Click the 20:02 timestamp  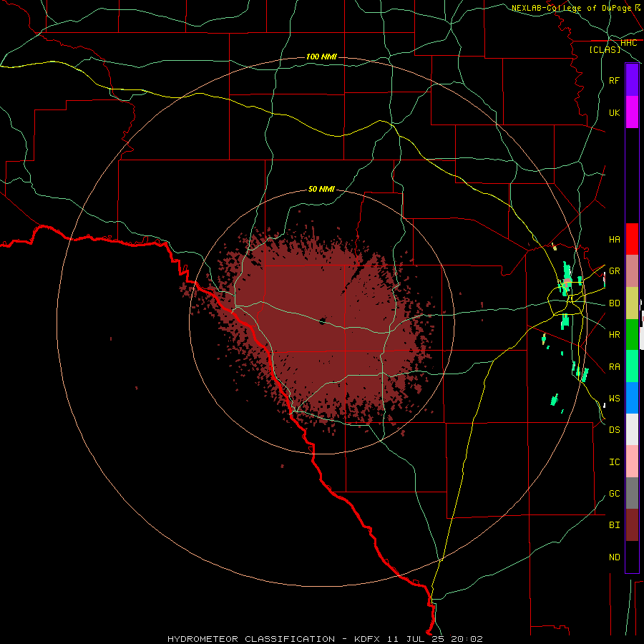coord(467,639)
